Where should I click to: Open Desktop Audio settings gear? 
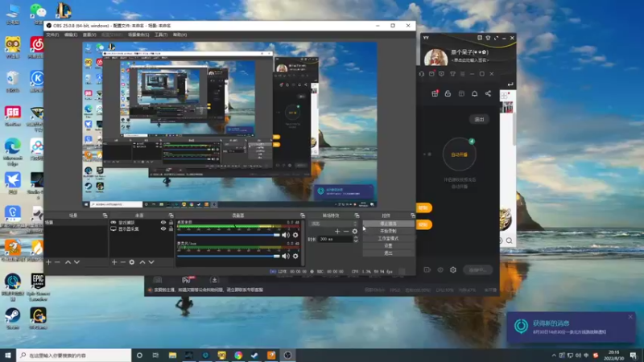coord(295,235)
